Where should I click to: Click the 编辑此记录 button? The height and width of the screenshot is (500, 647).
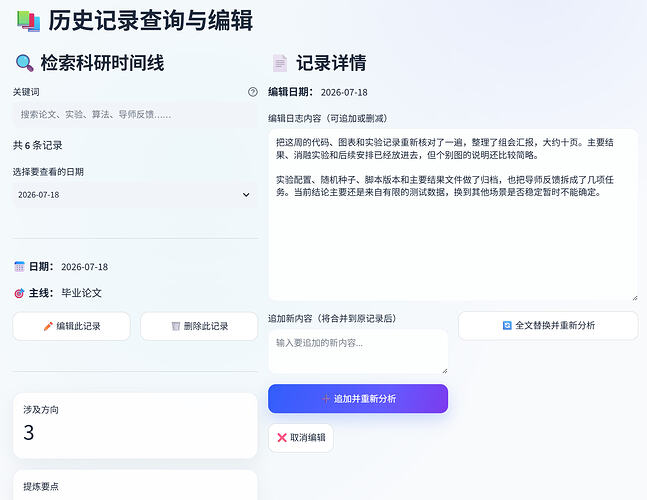click(x=71, y=326)
